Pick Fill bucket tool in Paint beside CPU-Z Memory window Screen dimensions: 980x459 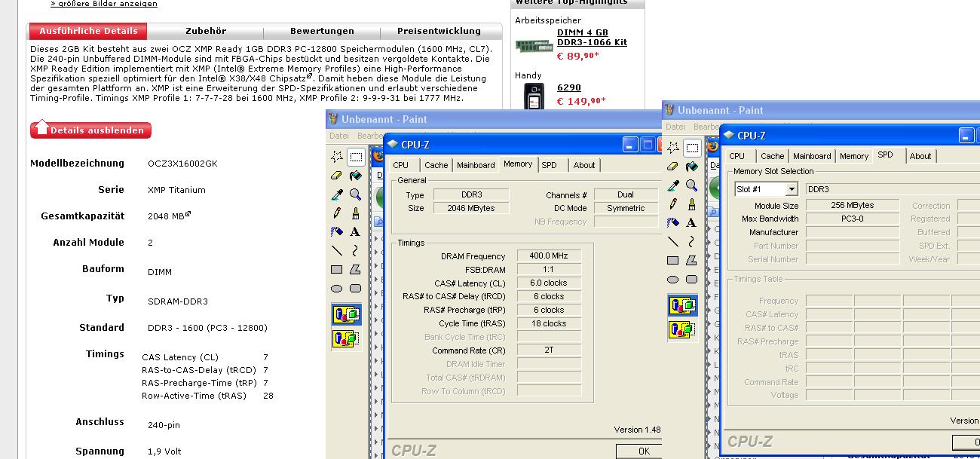[355, 176]
